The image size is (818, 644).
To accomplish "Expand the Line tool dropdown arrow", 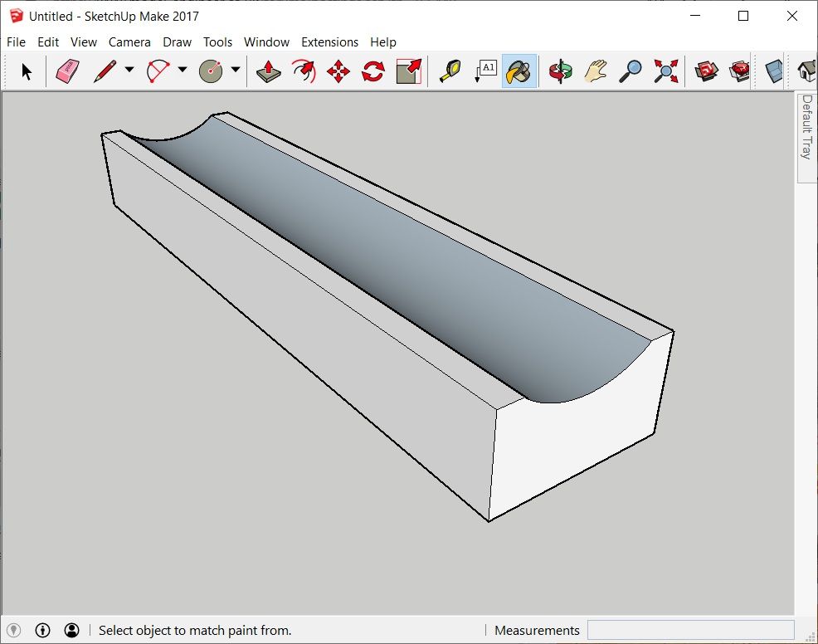I will pos(129,71).
